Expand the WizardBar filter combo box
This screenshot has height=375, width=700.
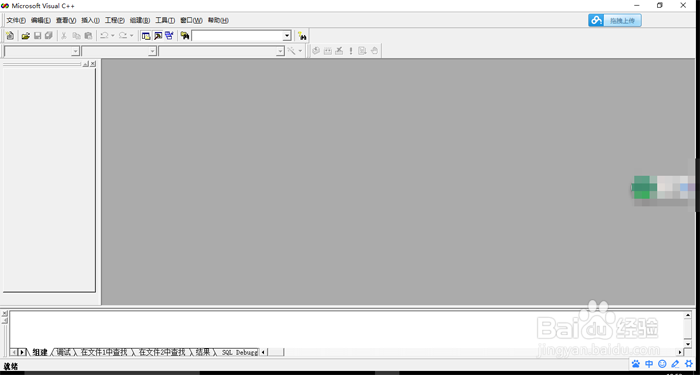[x=152, y=51]
